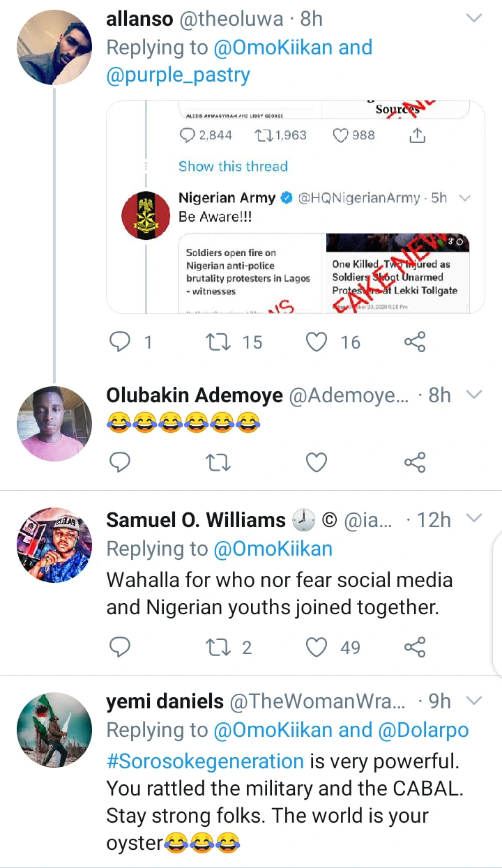This screenshot has height=868, width=502.
Task: Reply to Olubakin Ademoye's tweet
Action: (121, 462)
